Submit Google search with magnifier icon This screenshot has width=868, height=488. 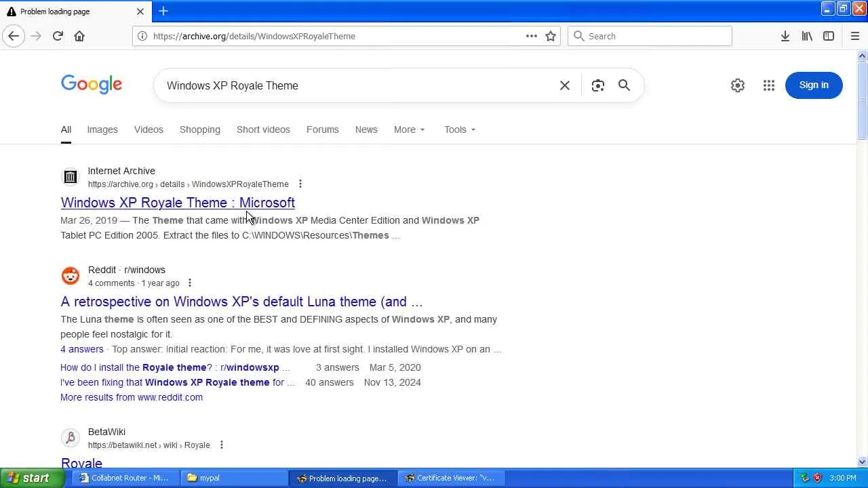(624, 85)
